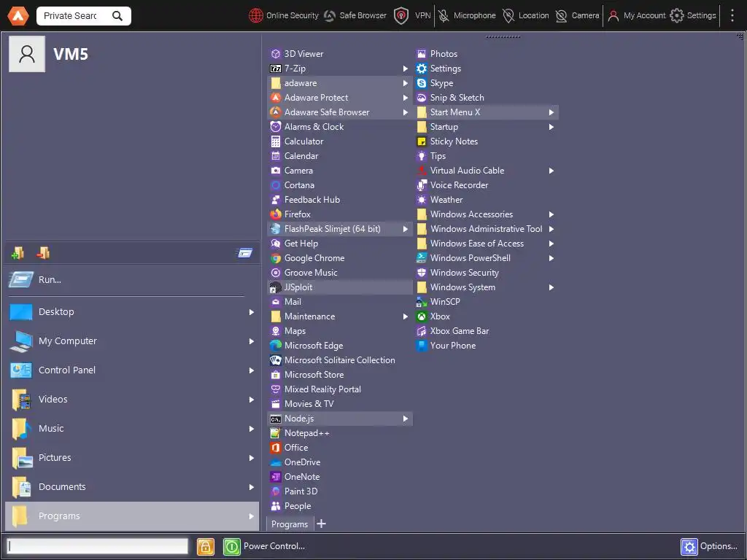Click the bottom search text box
Screen dimensions: 747x560
98,546
